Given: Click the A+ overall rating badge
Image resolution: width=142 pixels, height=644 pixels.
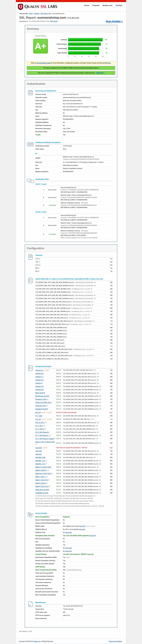Looking at the screenshot, I should (40, 46).
